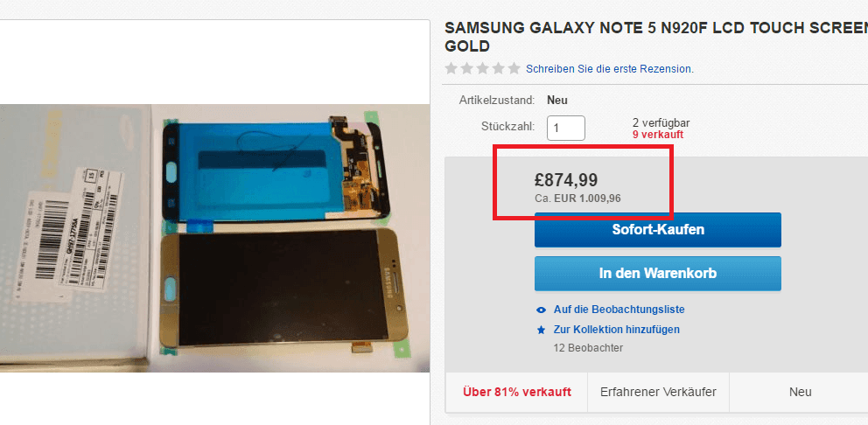This screenshot has width=868, height=425.
Task: Click the eye icon beside Beobachtungsliste
Action: click(x=542, y=310)
